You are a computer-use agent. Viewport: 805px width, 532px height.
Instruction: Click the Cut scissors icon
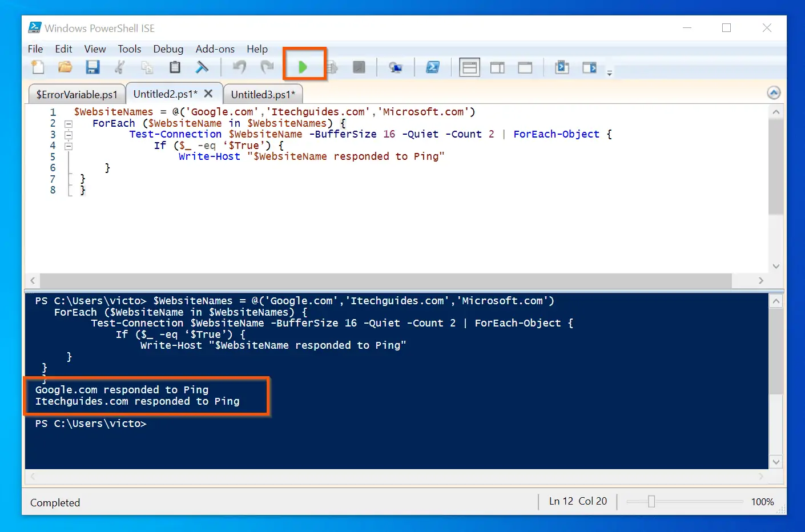[x=120, y=67]
